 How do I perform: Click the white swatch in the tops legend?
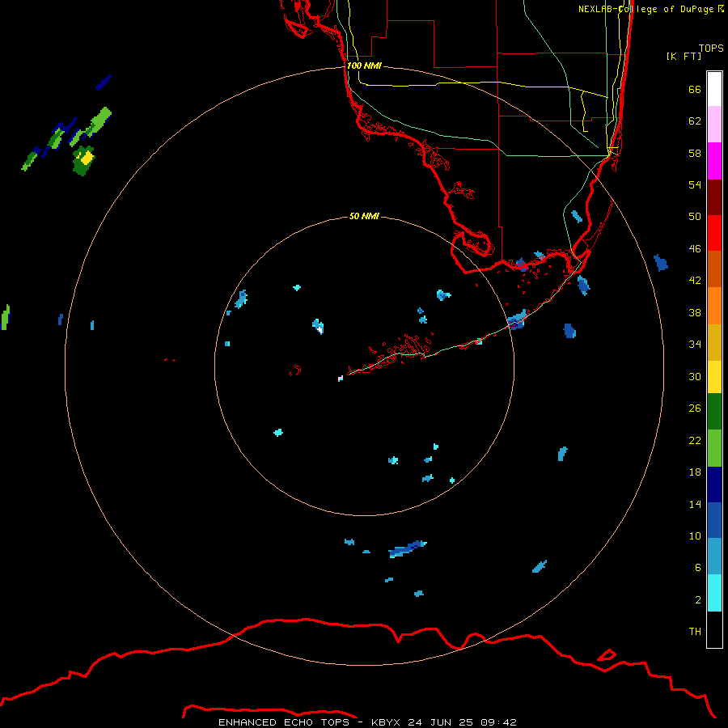[x=714, y=89]
